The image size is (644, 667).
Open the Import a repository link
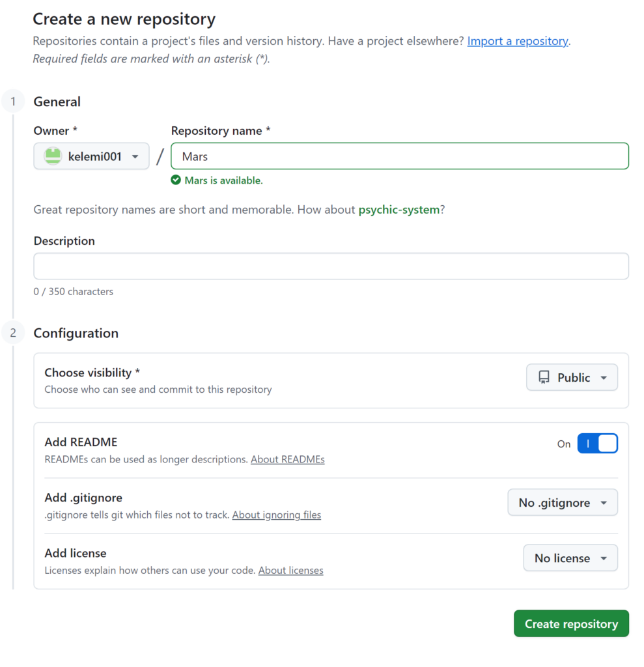(x=518, y=41)
